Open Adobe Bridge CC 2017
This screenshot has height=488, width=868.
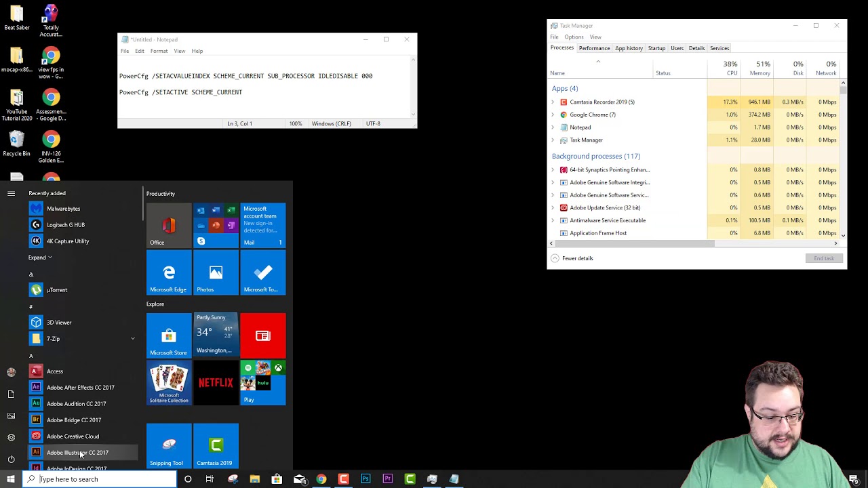tap(83, 420)
